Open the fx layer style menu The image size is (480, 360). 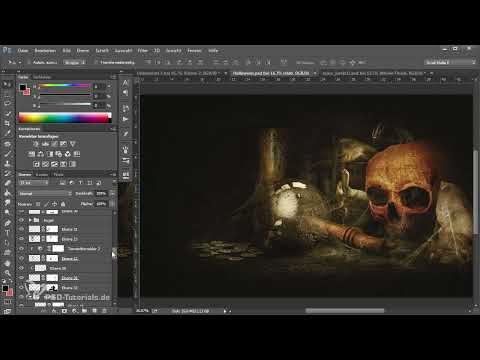[54, 311]
